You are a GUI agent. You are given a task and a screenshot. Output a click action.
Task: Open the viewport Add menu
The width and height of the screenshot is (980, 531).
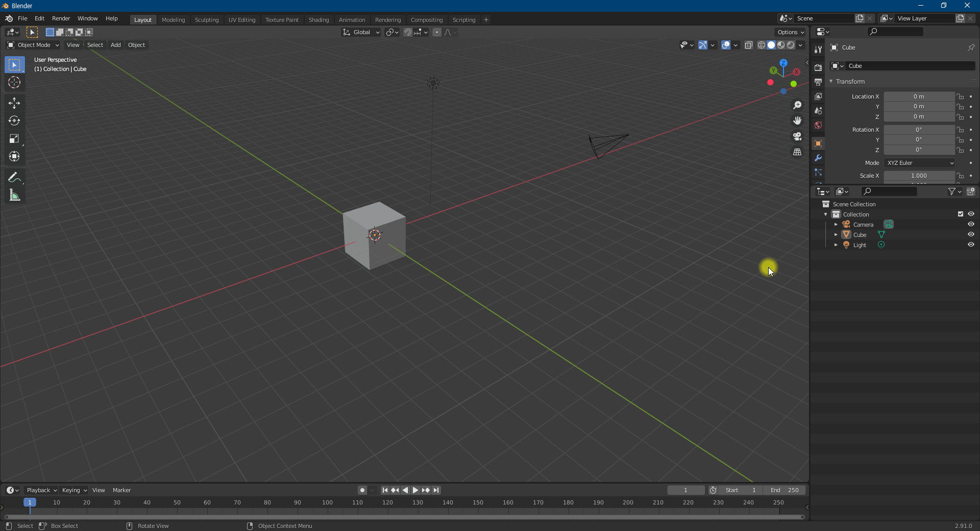(116, 45)
